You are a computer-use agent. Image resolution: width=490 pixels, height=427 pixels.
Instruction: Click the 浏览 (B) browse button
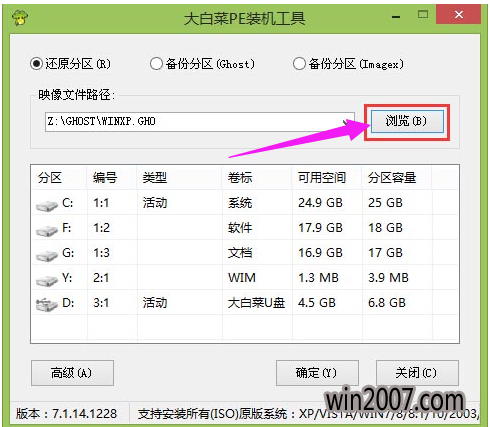407,122
